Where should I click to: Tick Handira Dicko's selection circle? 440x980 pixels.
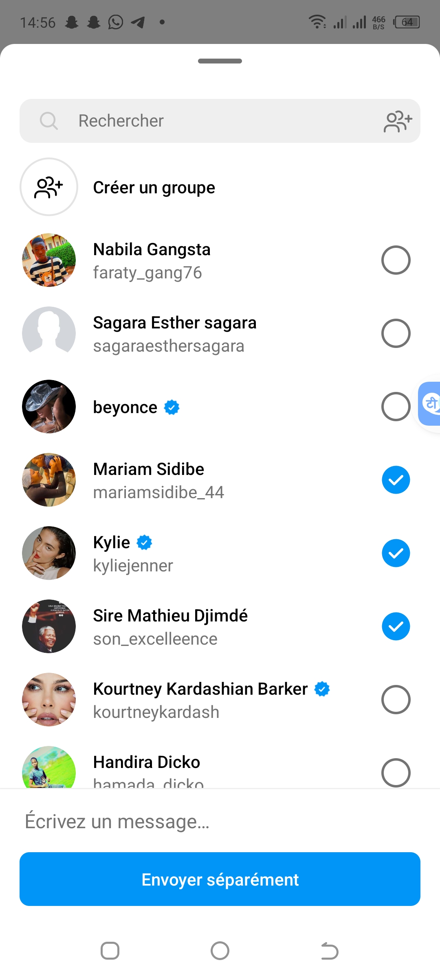[x=396, y=772]
